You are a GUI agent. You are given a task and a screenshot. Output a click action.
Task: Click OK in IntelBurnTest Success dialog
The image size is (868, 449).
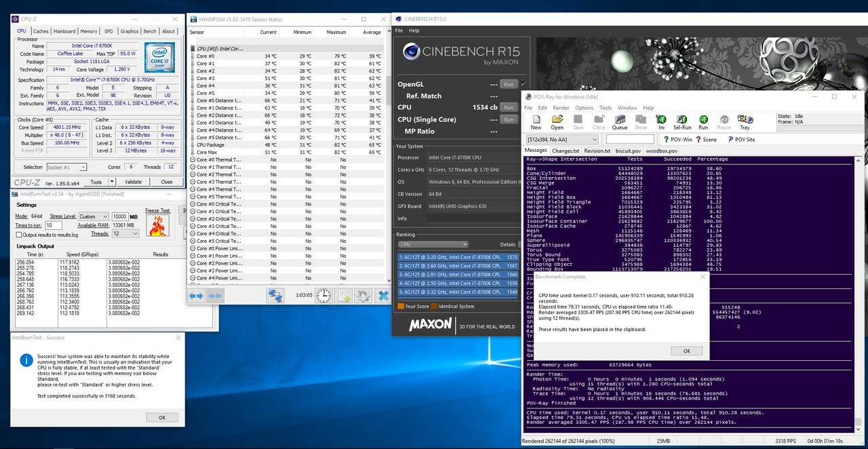pyautogui.click(x=161, y=418)
